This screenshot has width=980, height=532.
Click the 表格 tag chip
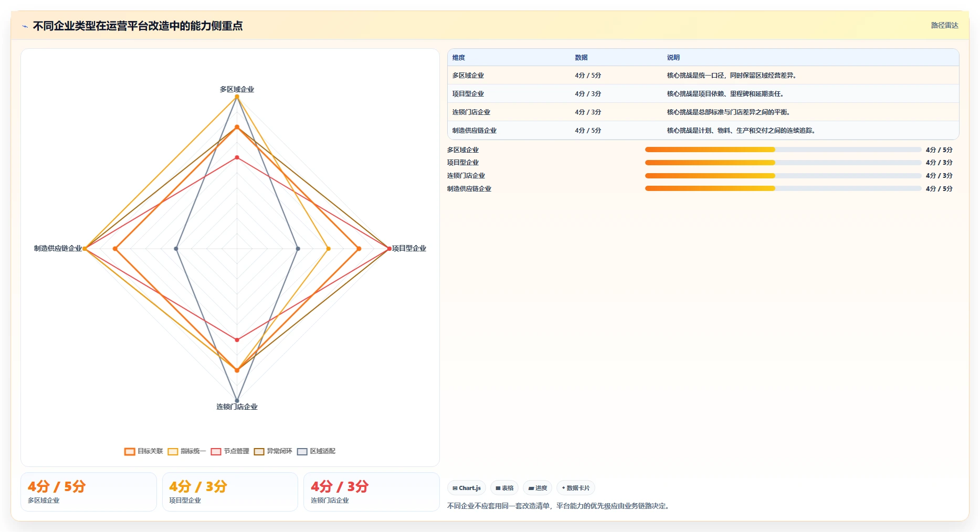click(504, 488)
